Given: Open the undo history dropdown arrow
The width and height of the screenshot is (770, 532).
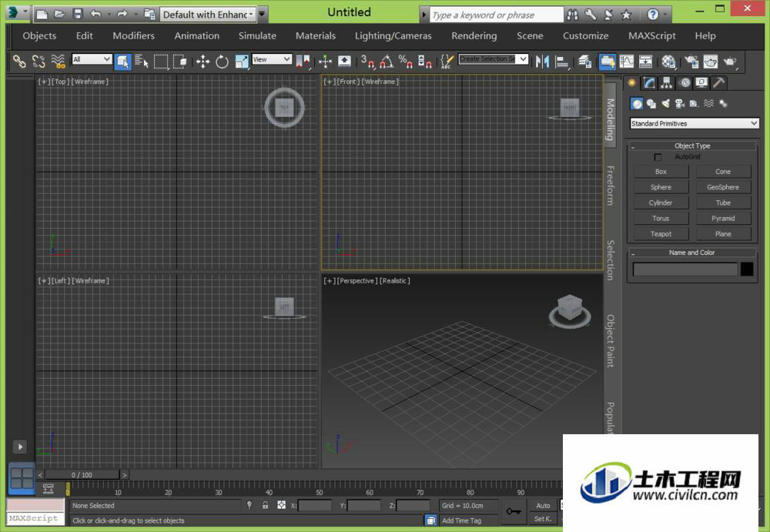Looking at the screenshot, I should (x=109, y=15).
